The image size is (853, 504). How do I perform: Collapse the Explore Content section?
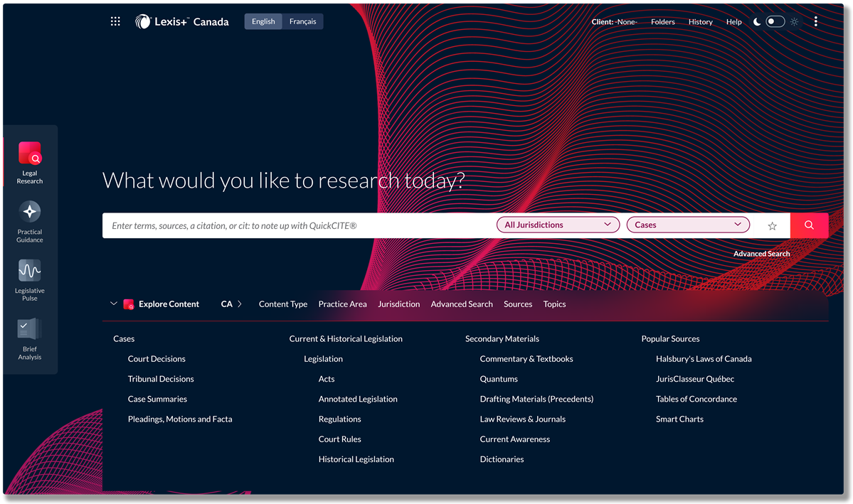coord(114,304)
